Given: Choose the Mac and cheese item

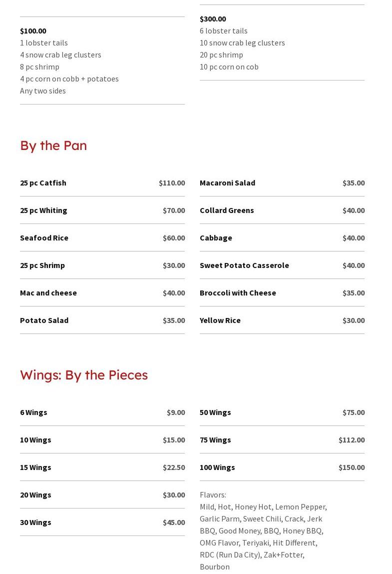Looking at the screenshot, I should coord(48,293).
